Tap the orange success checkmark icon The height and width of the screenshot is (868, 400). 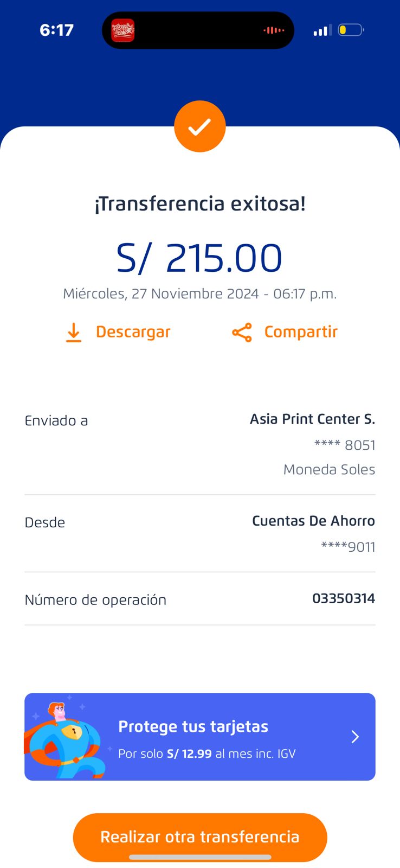coord(199,126)
